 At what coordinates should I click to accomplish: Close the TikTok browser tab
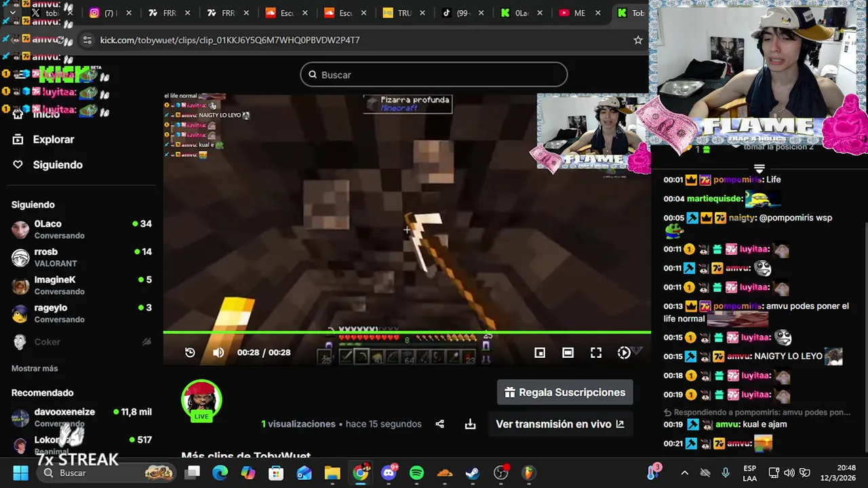tap(481, 13)
